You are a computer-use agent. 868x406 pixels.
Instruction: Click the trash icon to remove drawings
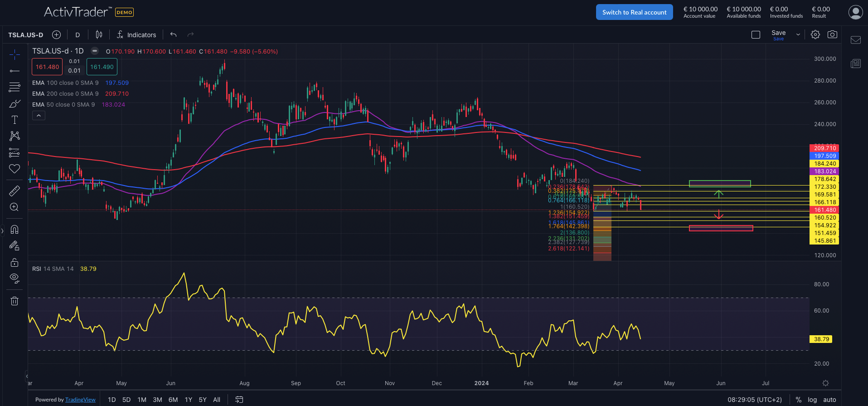point(15,301)
